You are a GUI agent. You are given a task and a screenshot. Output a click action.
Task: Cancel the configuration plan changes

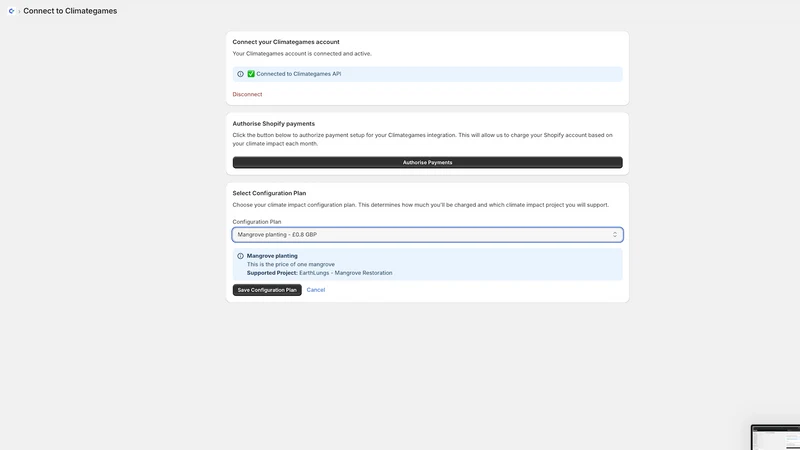(316, 290)
